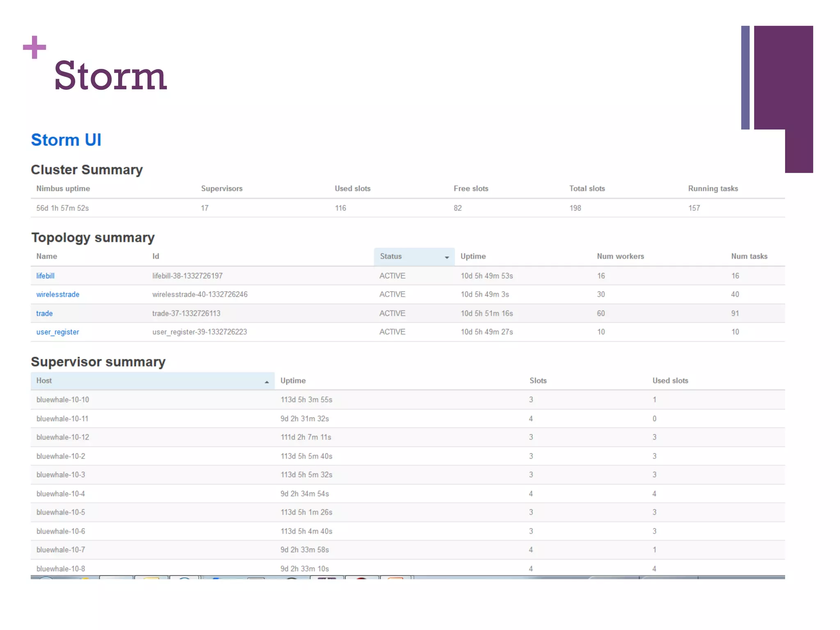This screenshot has width=840, height=630.
Task: Select the bluewhale-10-10 supervisor row
Action: click(x=62, y=399)
